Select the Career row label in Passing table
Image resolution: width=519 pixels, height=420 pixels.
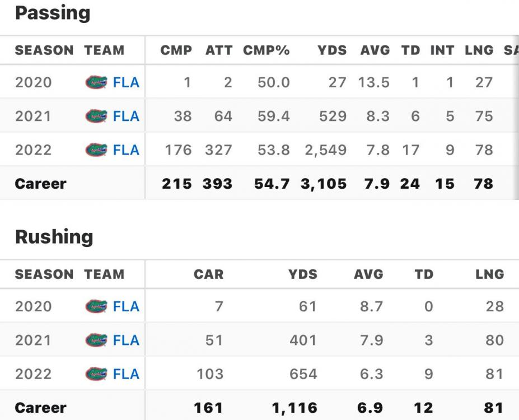tap(40, 184)
